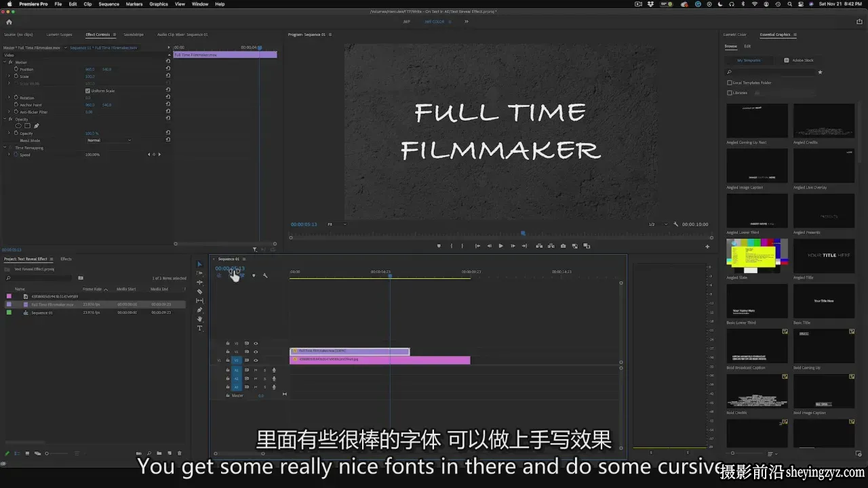Click the Home icon at top left
Viewport: 868px width, 488px height.
coord(9,22)
